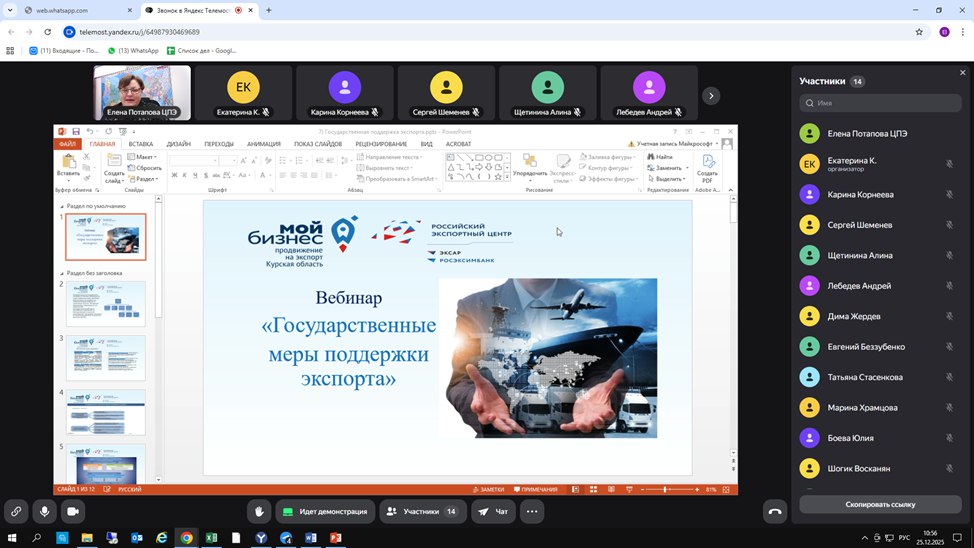Open the more options three-dots button
974x548 pixels.
pyautogui.click(x=532, y=511)
